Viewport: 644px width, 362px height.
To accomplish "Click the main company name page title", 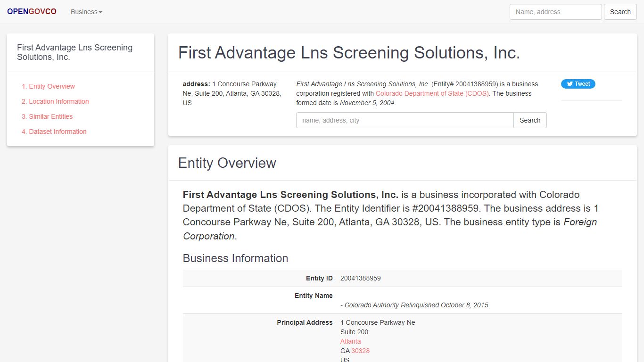I will [x=349, y=53].
